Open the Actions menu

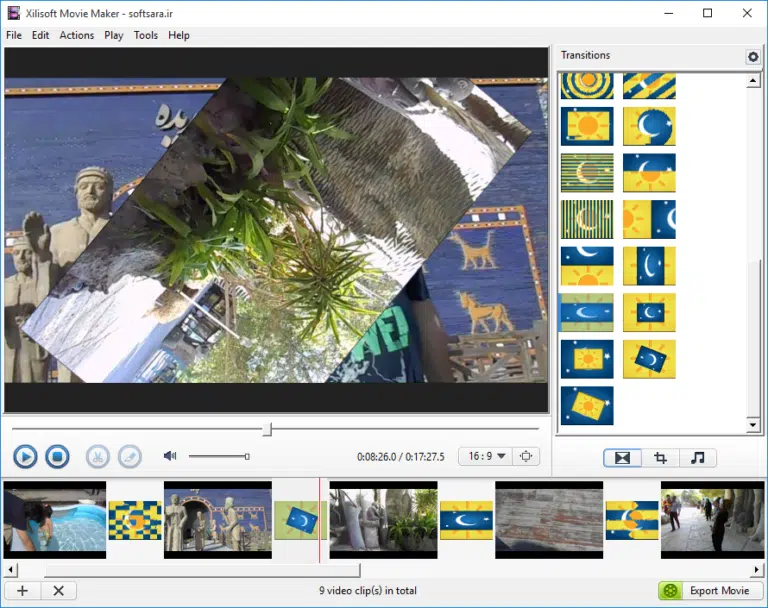pos(76,35)
